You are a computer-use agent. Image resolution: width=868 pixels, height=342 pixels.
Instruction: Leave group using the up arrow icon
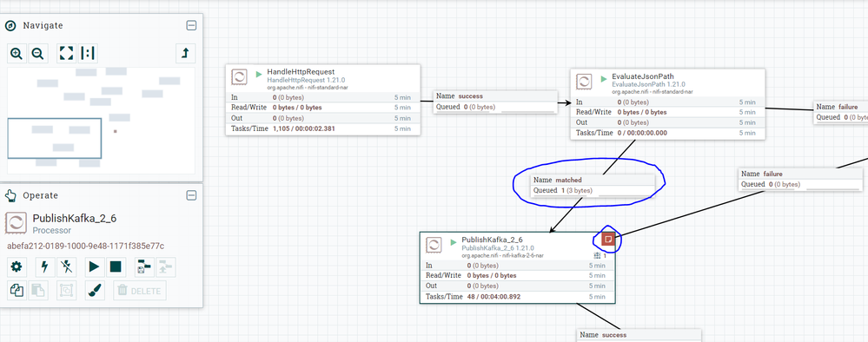(x=185, y=54)
